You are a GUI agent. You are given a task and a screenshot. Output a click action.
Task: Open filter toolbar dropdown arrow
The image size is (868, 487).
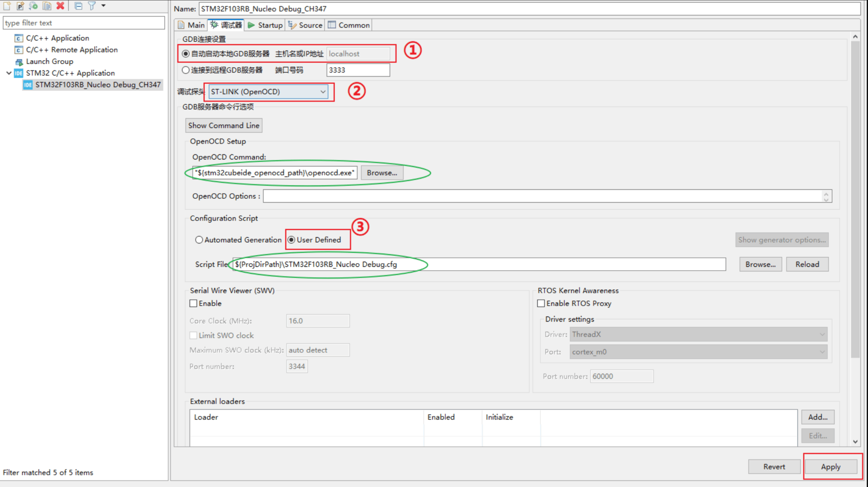(x=103, y=5)
